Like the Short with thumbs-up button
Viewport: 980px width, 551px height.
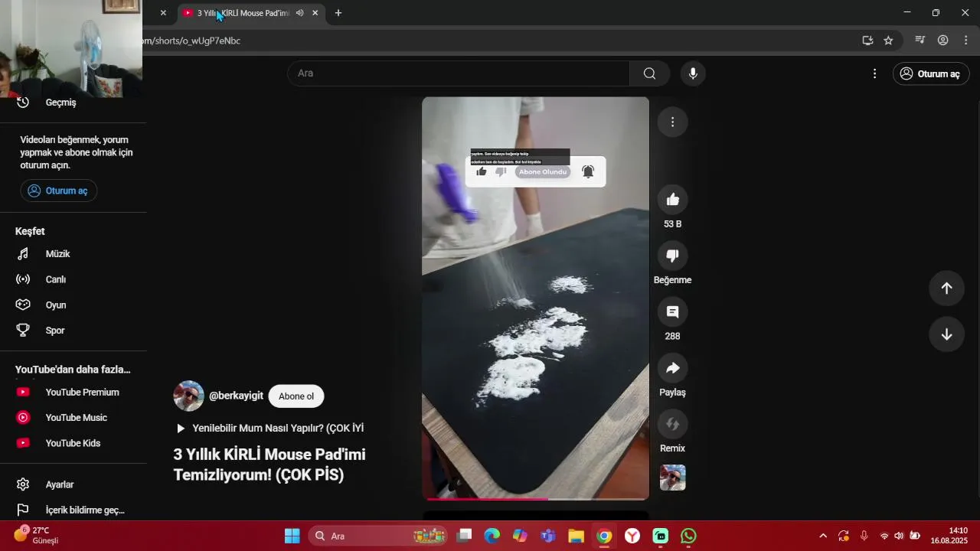(x=672, y=200)
